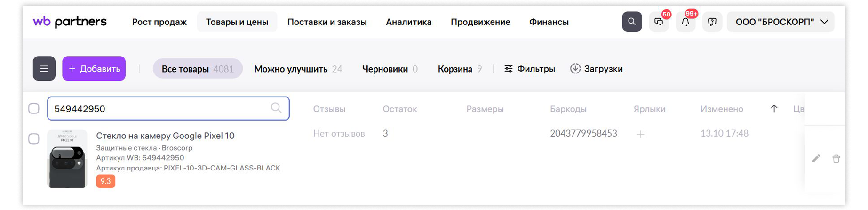The width and height of the screenshot is (868, 210).
Task: Click Защитные стекла · Broscorp text
Action: 144,148
